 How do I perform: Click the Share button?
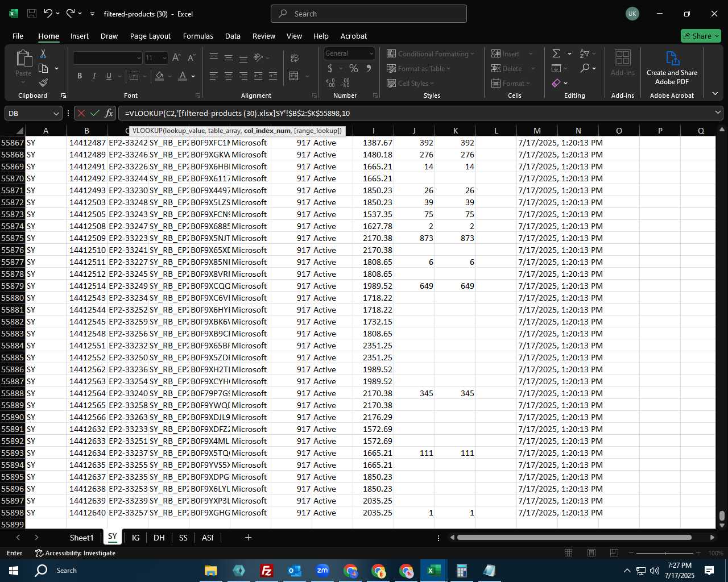pyautogui.click(x=701, y=36)
